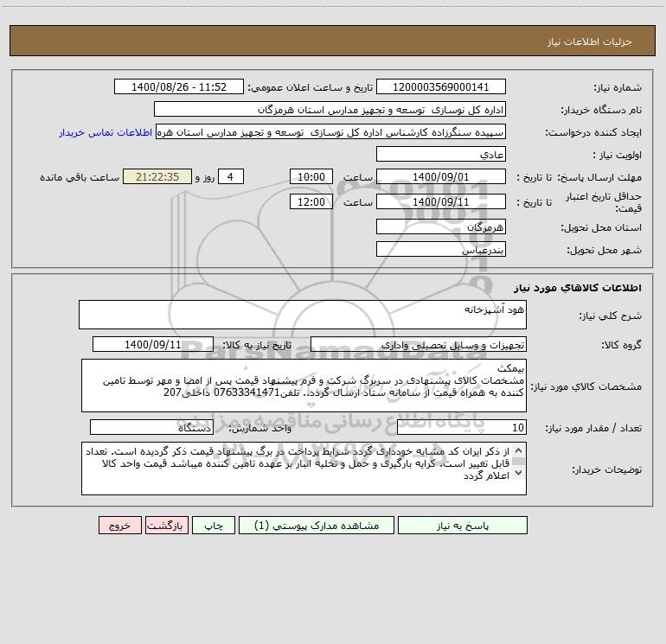
Task: Click the خروج exit button
Action: pyautogui.click(x=119, y=525)
